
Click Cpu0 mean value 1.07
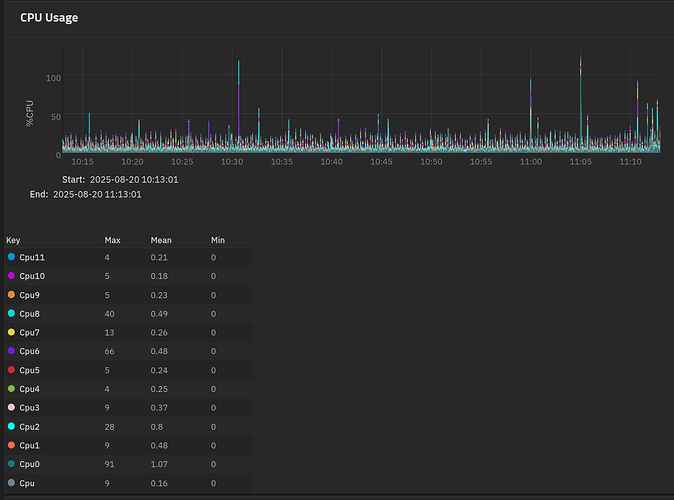coord(159,464)
